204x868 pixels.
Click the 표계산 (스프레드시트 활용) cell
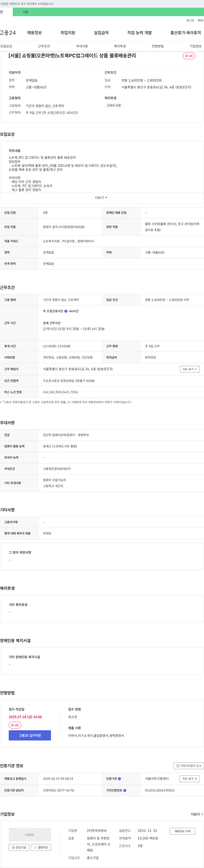(60, 446)
